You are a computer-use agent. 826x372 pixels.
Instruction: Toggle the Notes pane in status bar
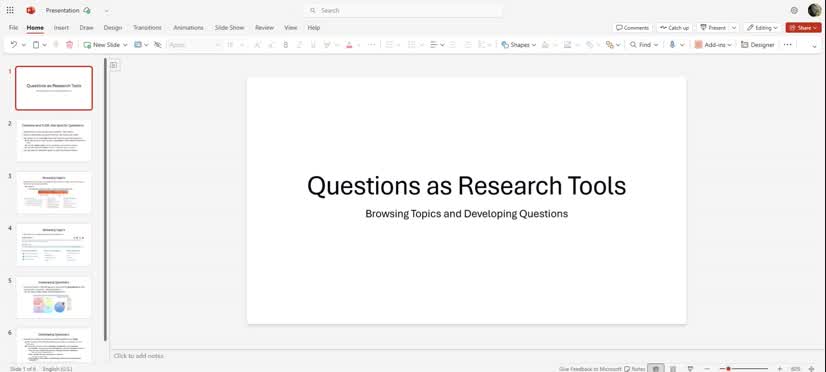click(635, 369)
